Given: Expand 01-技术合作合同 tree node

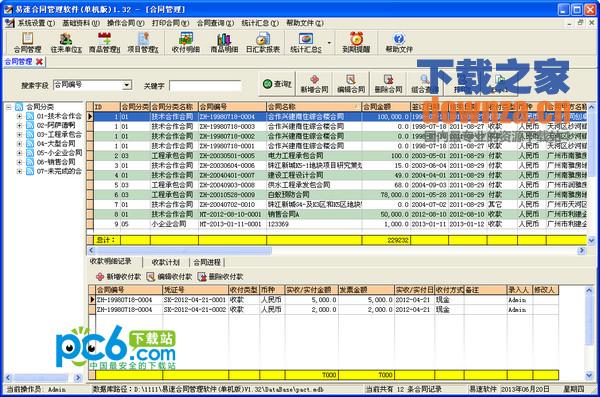Looking at the screenshot, I should pos(19,116).
